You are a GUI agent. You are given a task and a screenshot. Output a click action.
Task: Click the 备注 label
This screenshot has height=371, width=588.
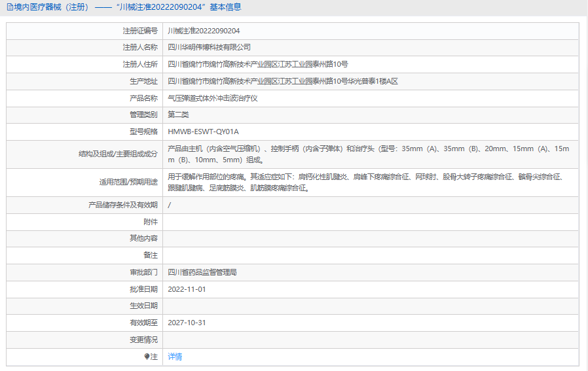coord(151,255)
